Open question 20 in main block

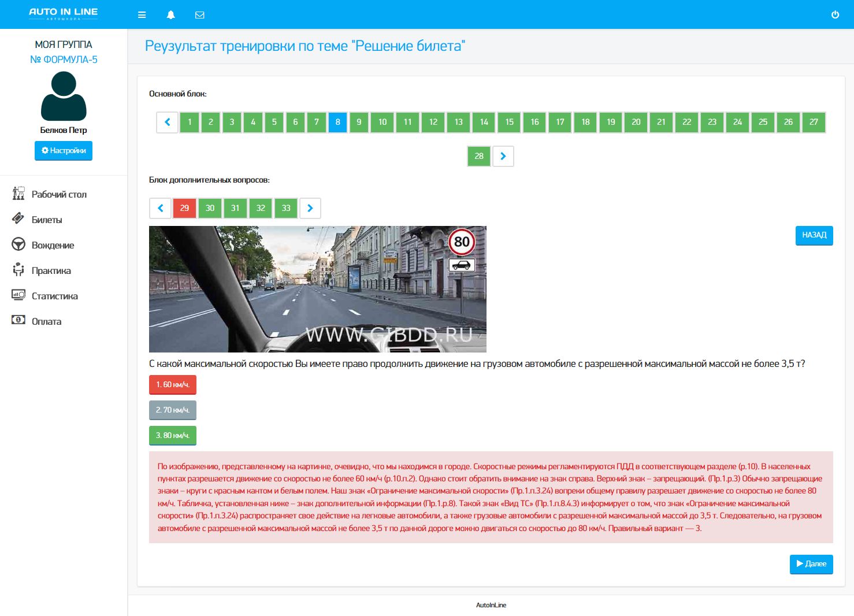click(636, 123)
